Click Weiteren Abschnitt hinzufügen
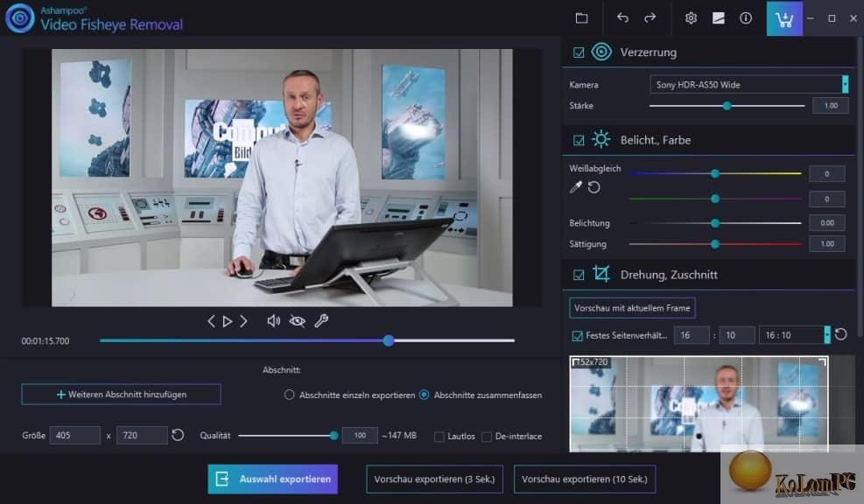Image resolution: width=864 pixels, height=504 pixels. click(121, 395)
